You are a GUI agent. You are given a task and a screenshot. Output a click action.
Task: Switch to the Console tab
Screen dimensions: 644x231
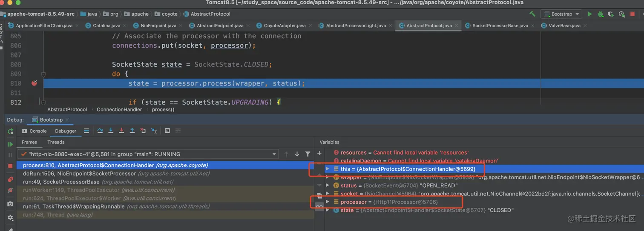[34, 131]
